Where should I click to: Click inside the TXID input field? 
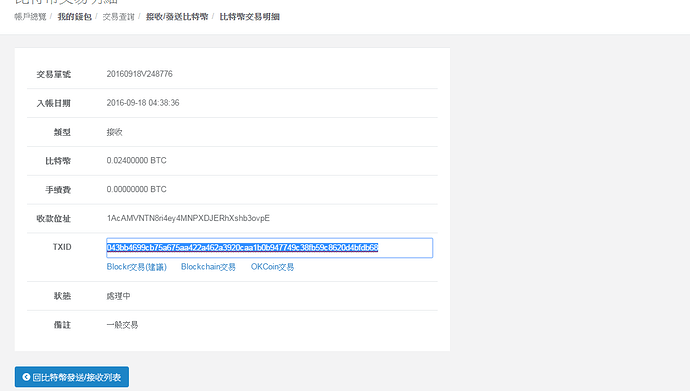269,248
